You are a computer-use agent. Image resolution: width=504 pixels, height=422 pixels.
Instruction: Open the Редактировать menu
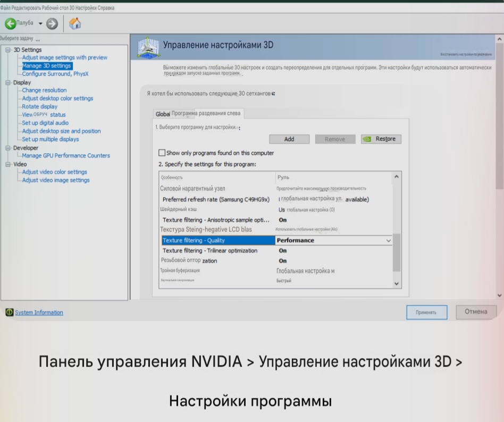click(x=26, y=8)
